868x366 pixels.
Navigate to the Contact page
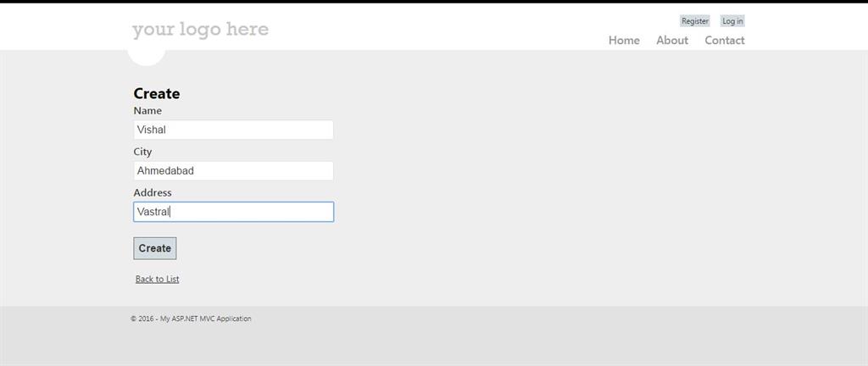pyautogui.click(x=725, y=40)
